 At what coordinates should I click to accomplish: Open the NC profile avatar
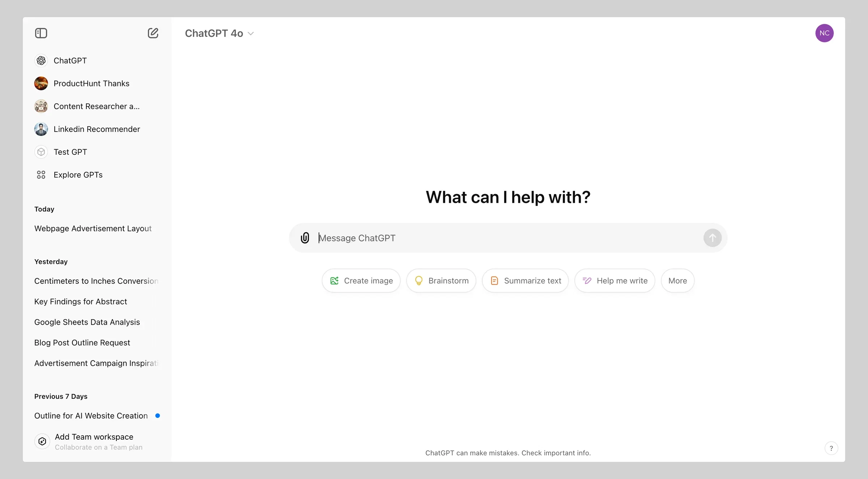point(824,33)
